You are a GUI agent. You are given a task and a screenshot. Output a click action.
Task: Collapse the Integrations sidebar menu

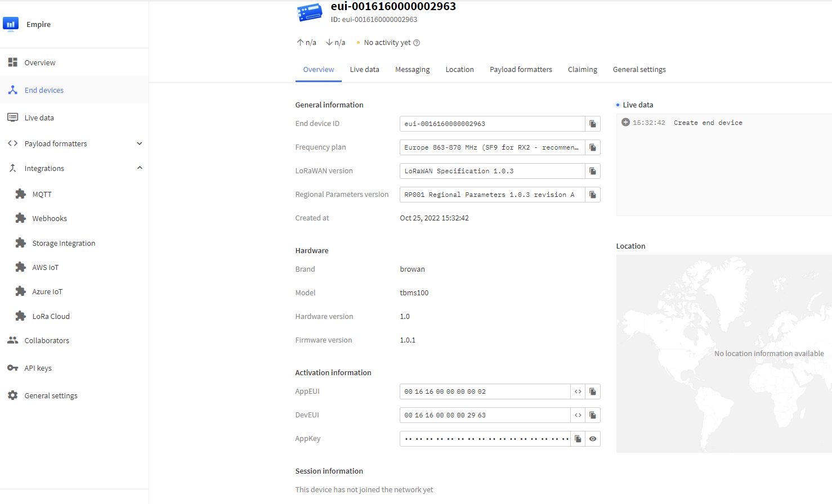[x=139, y=168]
